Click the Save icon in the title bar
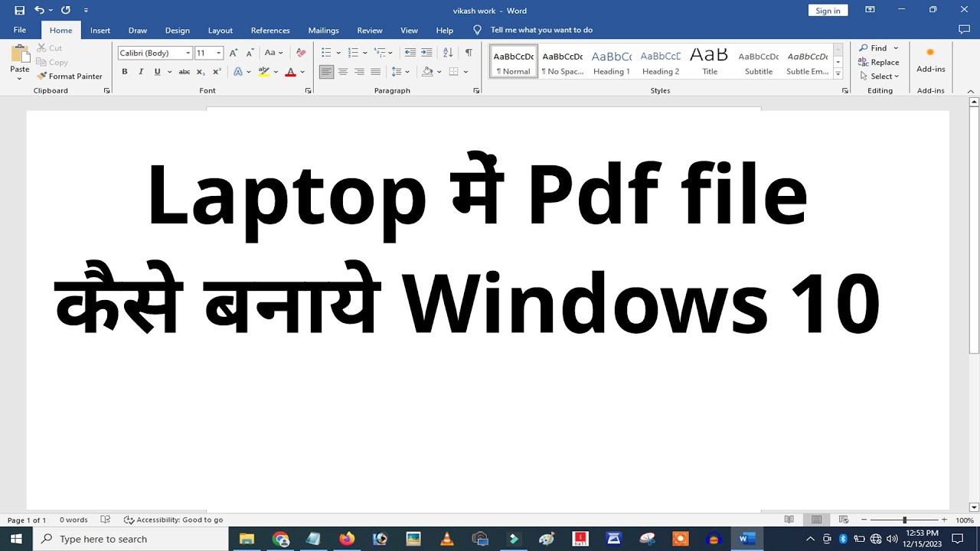This screenshot has height=551, width=980. (x=20, y=10)
